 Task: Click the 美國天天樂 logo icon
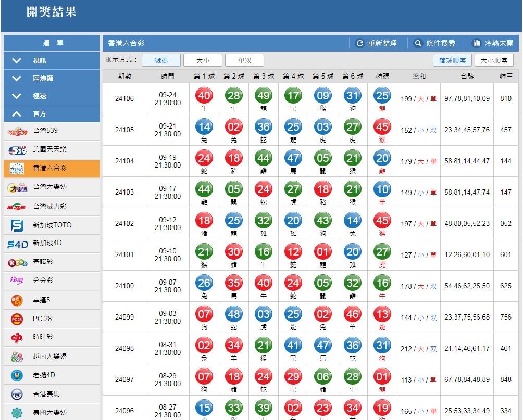pos(17,150)
